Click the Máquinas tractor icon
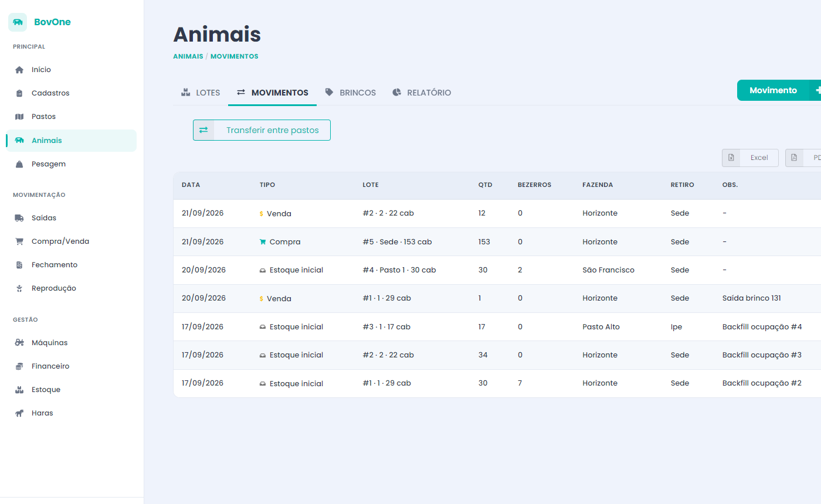Viewport: 821px width, 504px height. pos(19,343)
